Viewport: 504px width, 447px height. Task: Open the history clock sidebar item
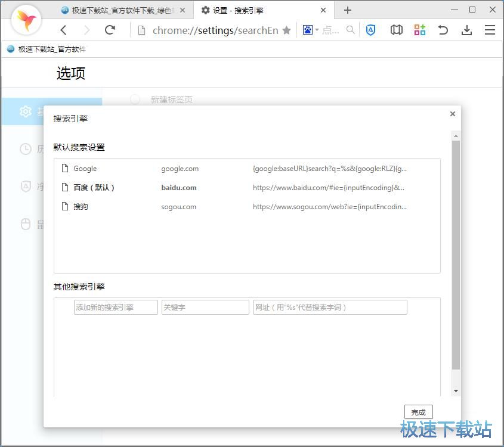pos(26,149)
